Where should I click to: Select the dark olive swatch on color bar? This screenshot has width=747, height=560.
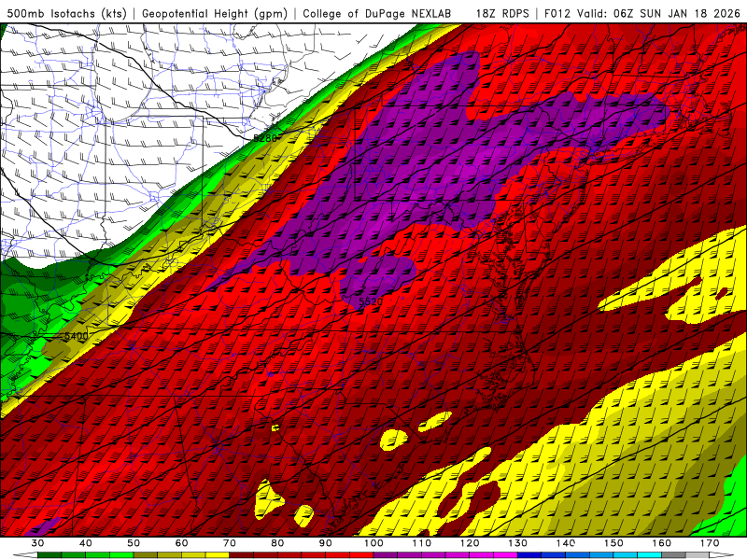pyautogui.click(x=146, y=555)
